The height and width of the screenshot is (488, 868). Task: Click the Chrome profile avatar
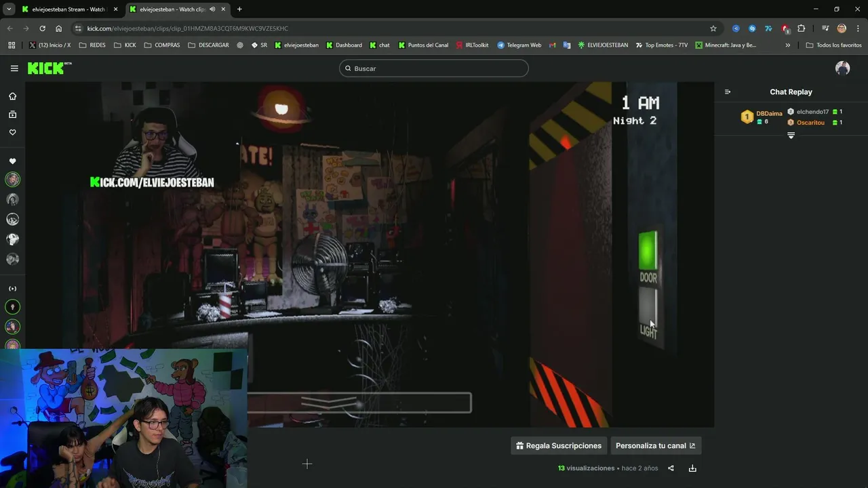click(842, 28)
